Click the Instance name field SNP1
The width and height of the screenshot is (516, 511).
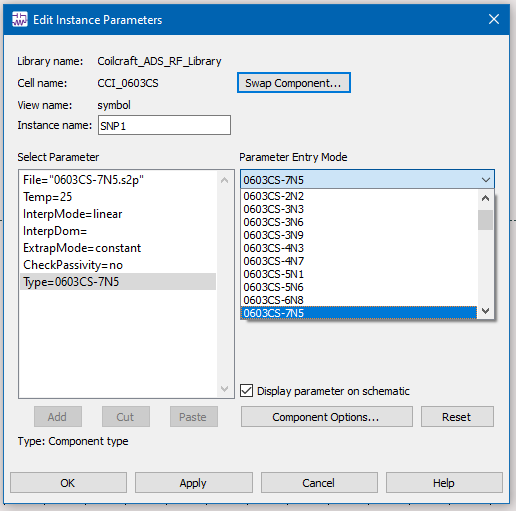(x=164, y=125)
